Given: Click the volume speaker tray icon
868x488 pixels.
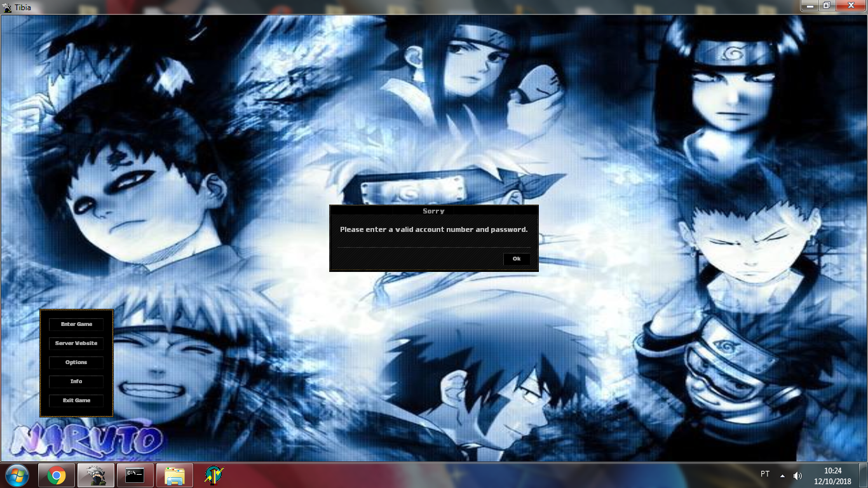Looking at the screenshot, I should pyautogui.click(x=798, y=475).
